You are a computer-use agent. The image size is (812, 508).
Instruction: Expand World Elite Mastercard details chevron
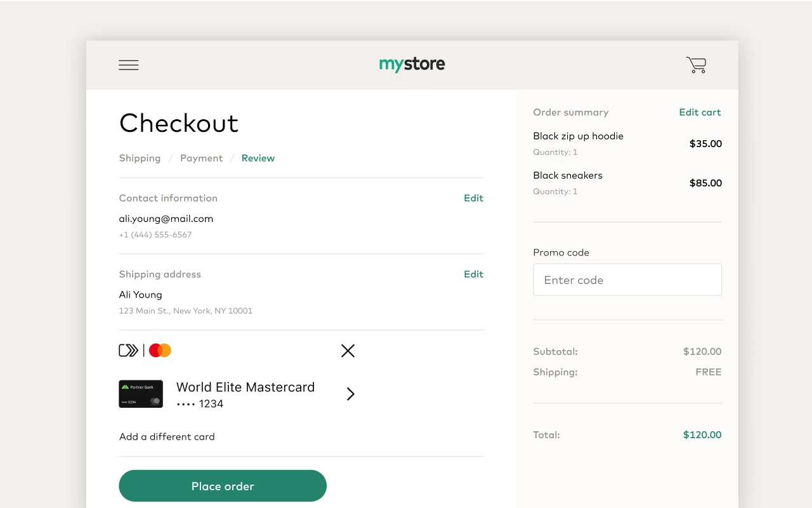(350, 394)
